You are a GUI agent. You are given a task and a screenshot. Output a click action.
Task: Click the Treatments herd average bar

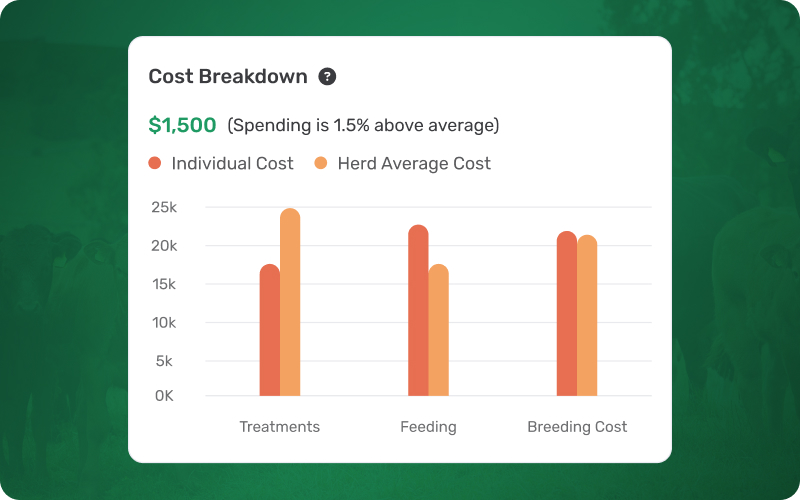point(290,302)
